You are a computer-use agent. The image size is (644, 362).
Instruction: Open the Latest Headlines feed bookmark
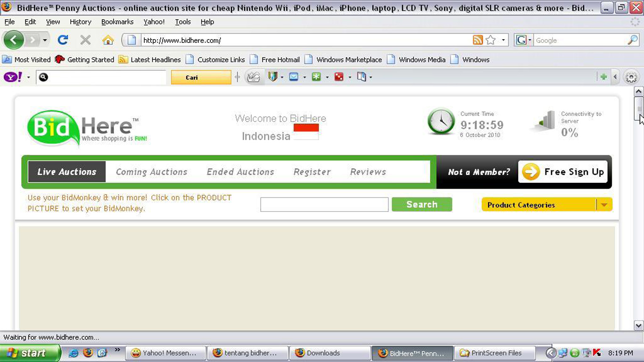(x=150, y=59)
